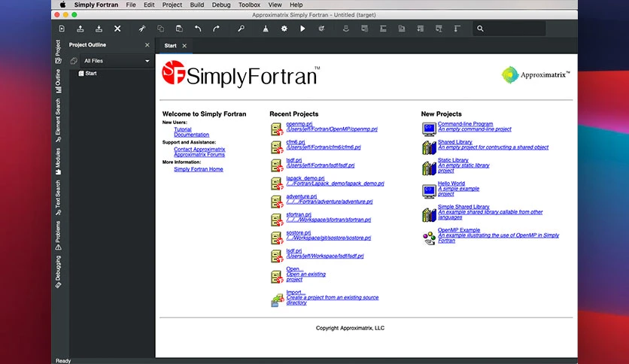The image size is (629, 364).
Task: Select the Start item in project tree
Action: click(x=87, y=74)
